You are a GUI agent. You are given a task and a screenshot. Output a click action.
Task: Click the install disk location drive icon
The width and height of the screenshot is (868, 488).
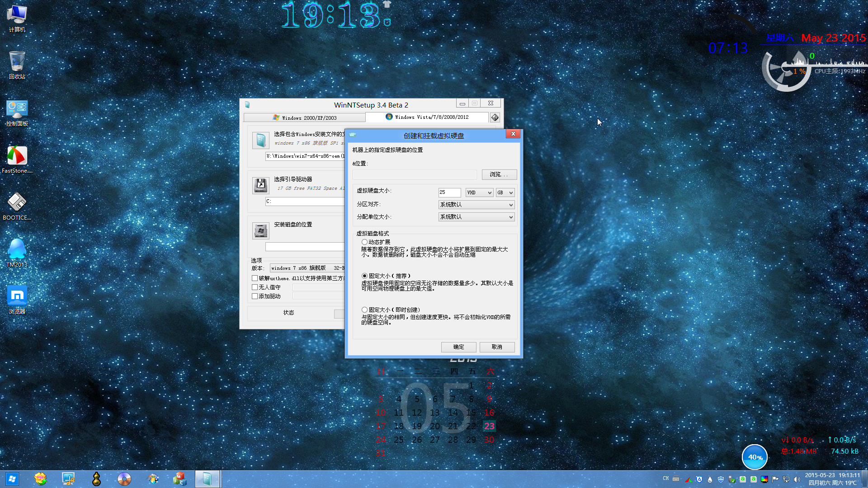point(260,230)
